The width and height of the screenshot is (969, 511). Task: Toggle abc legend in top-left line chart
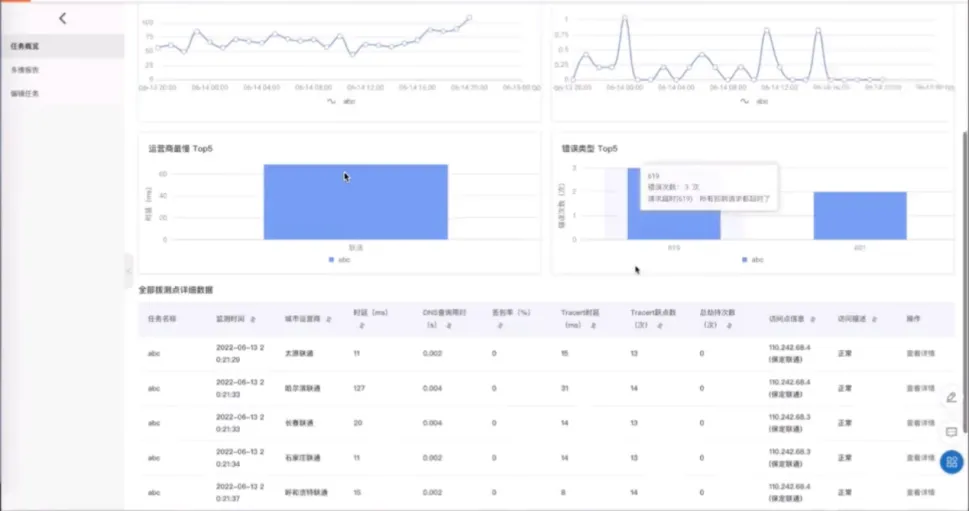pos(341,101)
